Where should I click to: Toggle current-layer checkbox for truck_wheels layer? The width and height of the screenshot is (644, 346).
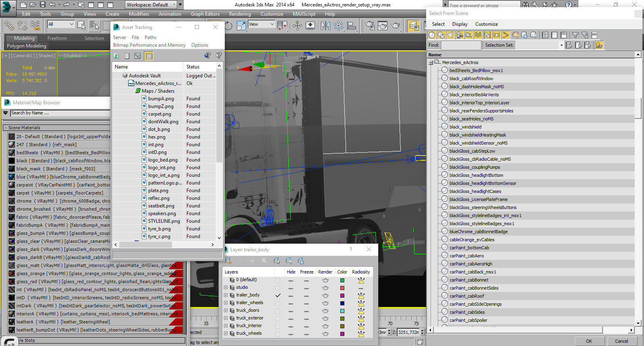pyautogui.click(x=277, y=334)
